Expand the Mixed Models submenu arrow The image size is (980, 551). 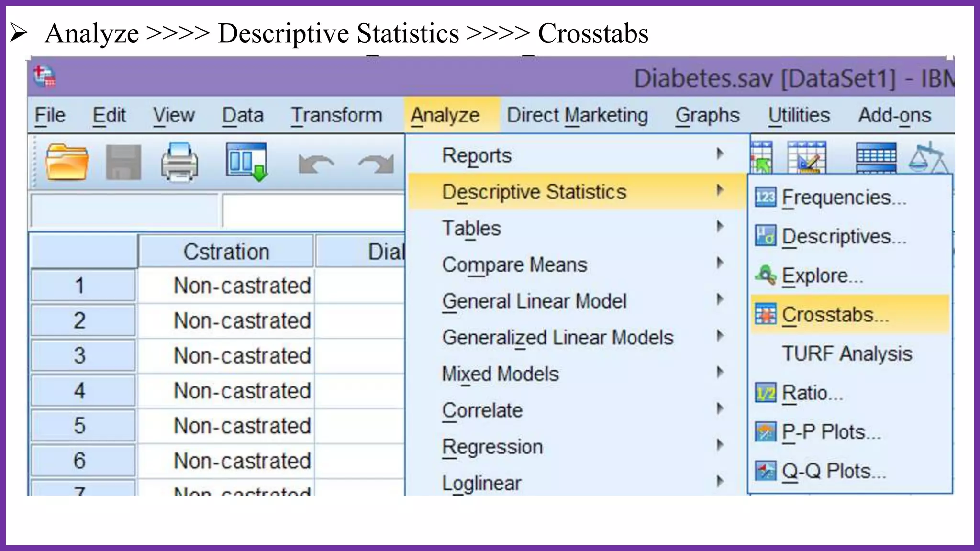tap(720, 372)
